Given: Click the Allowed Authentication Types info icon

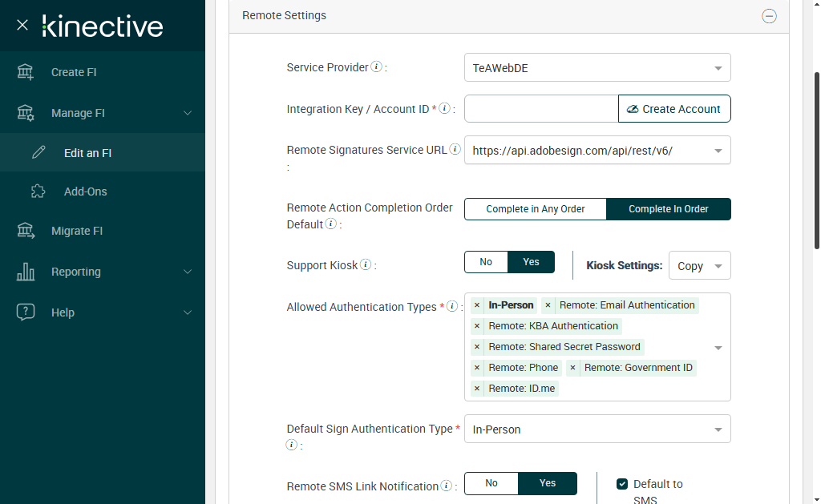Looking at the screenshot, I should click(x=451, y=307).
